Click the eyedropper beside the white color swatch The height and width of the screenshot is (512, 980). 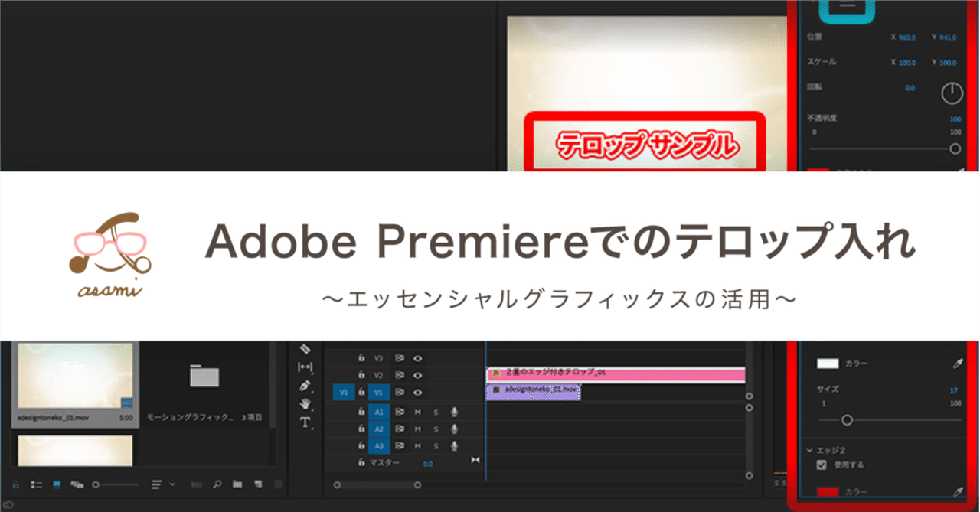tap(956, 364)
